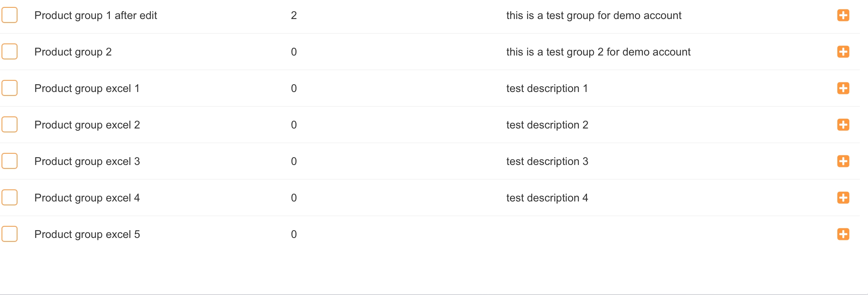Click plus icon for Product group 1 after edit
The width and height of the screenshot is (868, 295).
[x=843, y=16]
